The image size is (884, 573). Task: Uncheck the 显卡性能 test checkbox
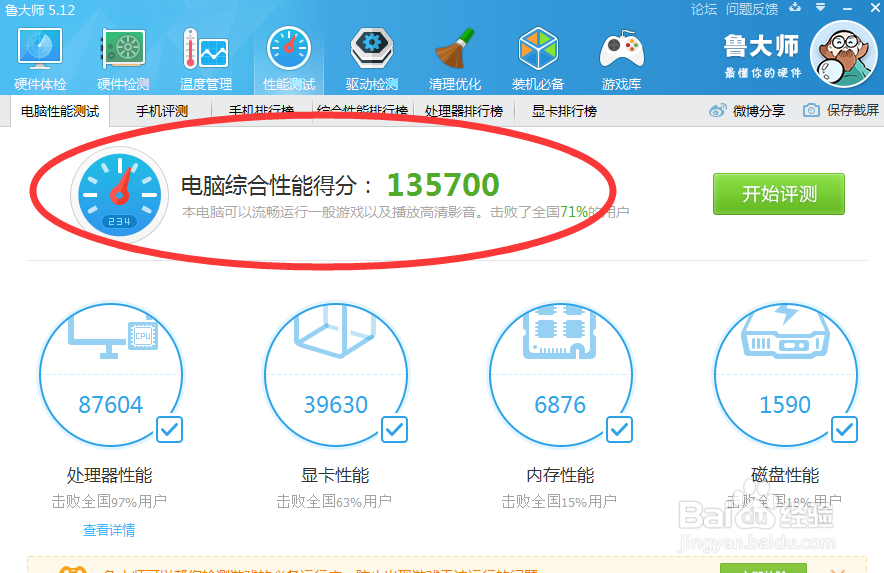point(394,430)
